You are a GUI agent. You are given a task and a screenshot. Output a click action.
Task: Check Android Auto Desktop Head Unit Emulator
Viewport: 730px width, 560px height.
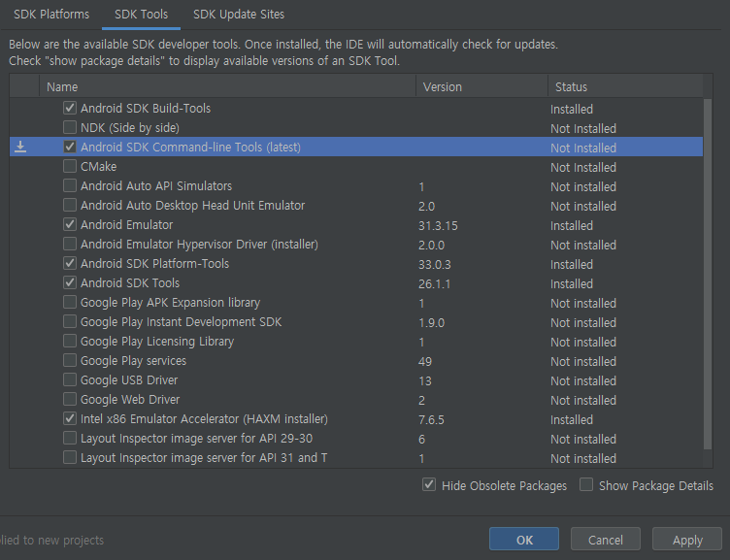point(70,206)
